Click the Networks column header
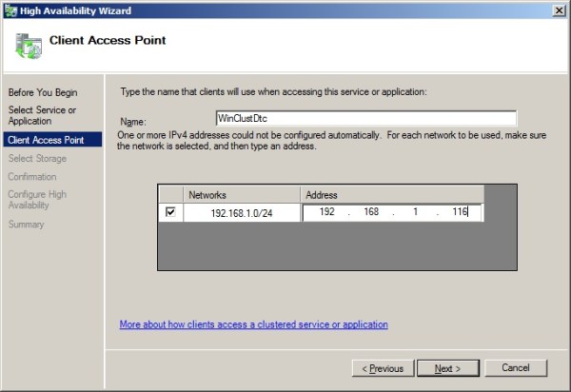The image size is (571, 392). click(241, 194)
